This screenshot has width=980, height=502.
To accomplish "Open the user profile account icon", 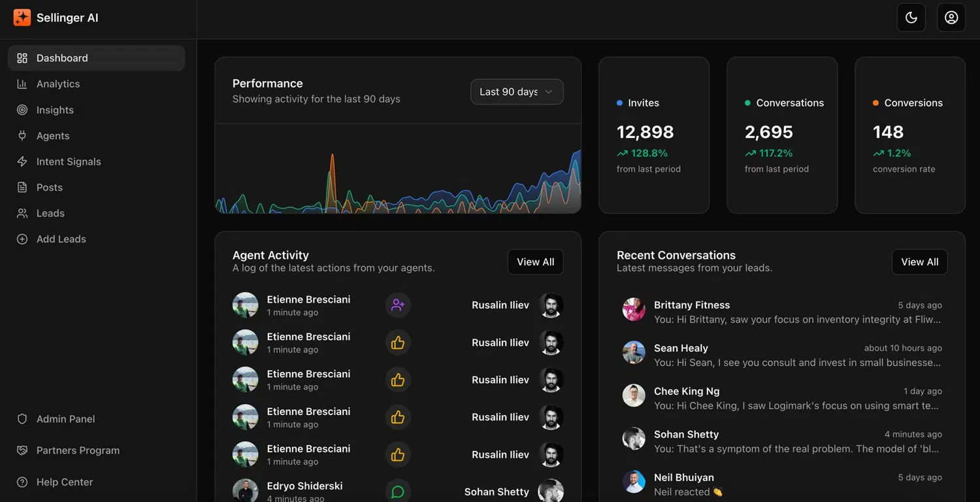I will pyautogui.click(x=951, y=18).
